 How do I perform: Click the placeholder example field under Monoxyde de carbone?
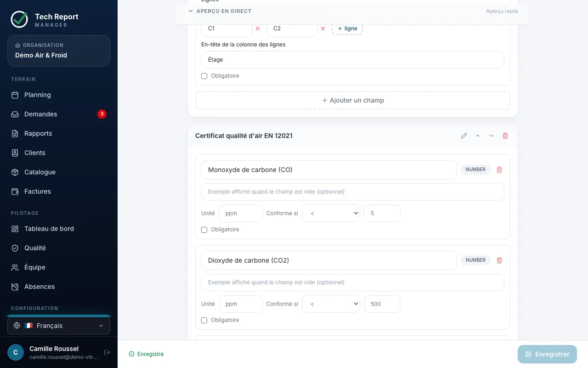353,192
